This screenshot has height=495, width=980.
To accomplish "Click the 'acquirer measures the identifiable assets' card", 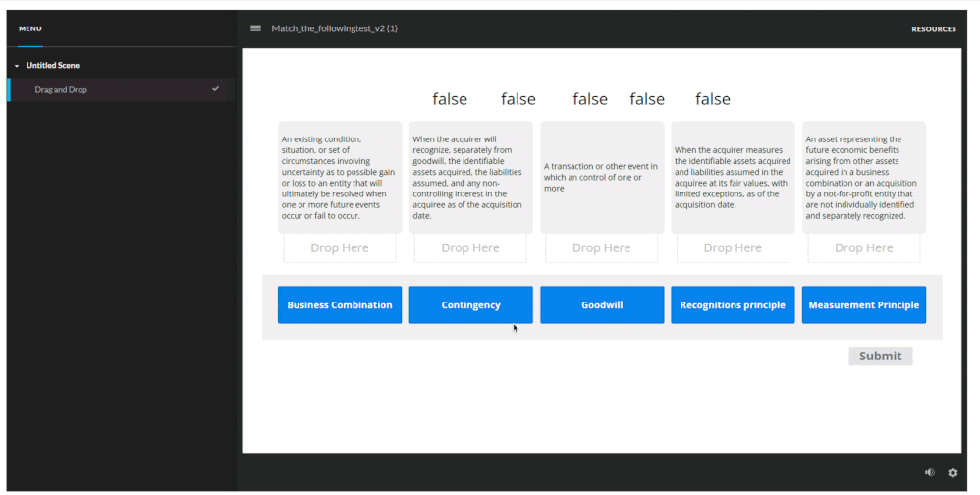I will point(733,178).
